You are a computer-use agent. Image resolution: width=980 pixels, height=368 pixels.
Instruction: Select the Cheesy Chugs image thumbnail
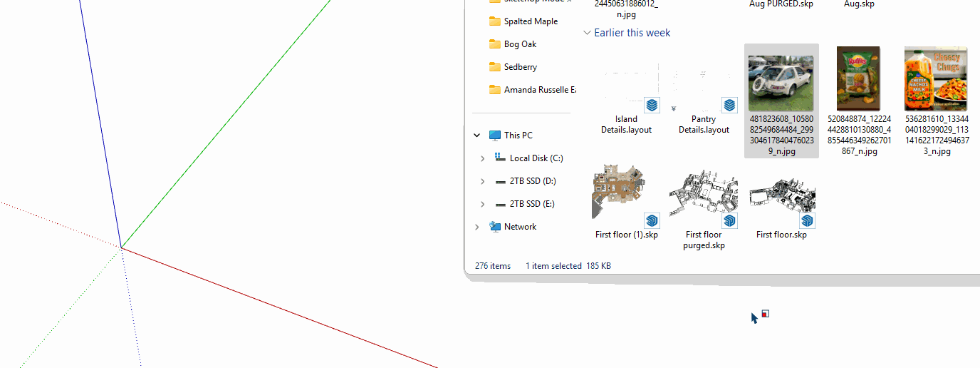coord(936,79)
